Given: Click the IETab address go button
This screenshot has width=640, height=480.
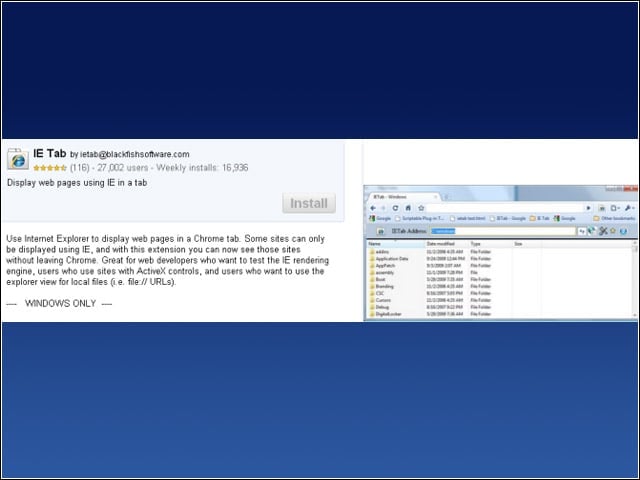Looking at the screenshot, I should click(x=582, y=231).
